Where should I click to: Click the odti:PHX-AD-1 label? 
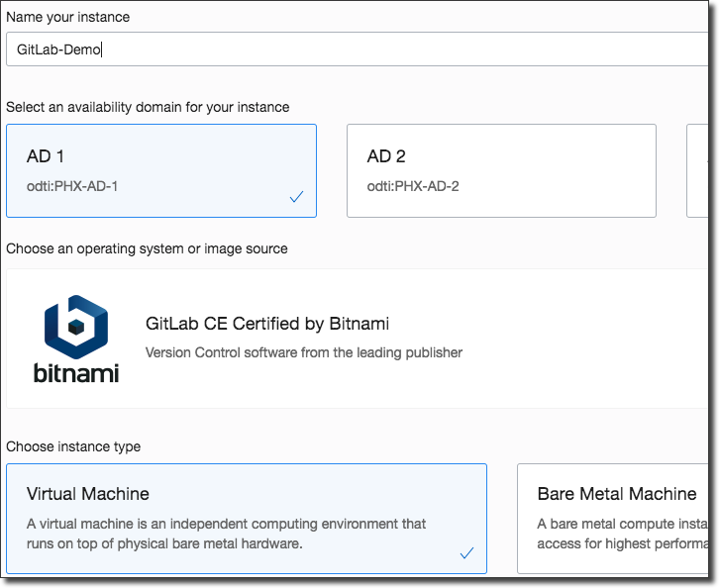tap(72, 185)
